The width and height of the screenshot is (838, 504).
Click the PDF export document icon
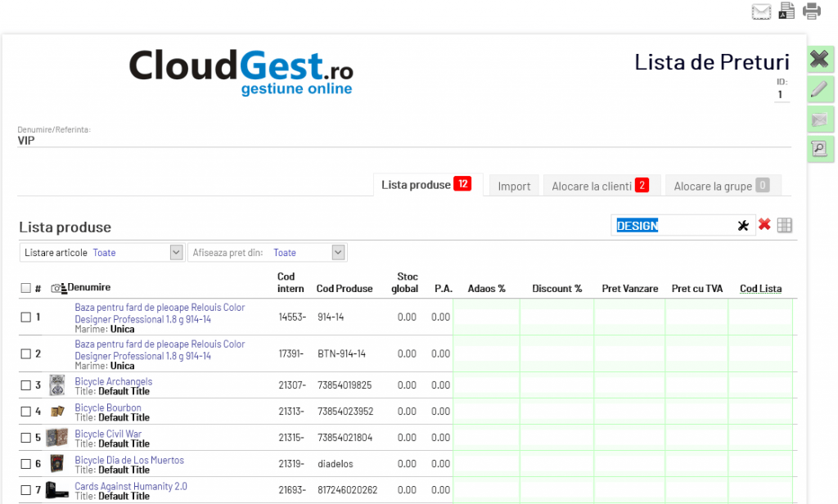(786, 11)
